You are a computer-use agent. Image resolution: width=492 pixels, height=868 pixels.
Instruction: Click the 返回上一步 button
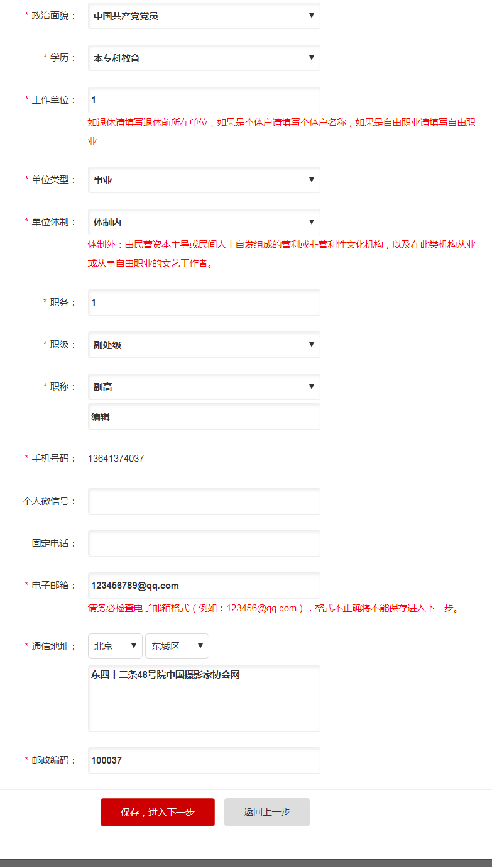click(x=267, y=812)
